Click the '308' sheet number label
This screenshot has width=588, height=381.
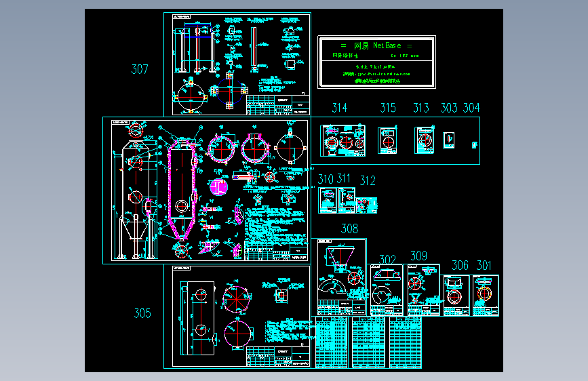pyautogui.click(x=349, y=228)
